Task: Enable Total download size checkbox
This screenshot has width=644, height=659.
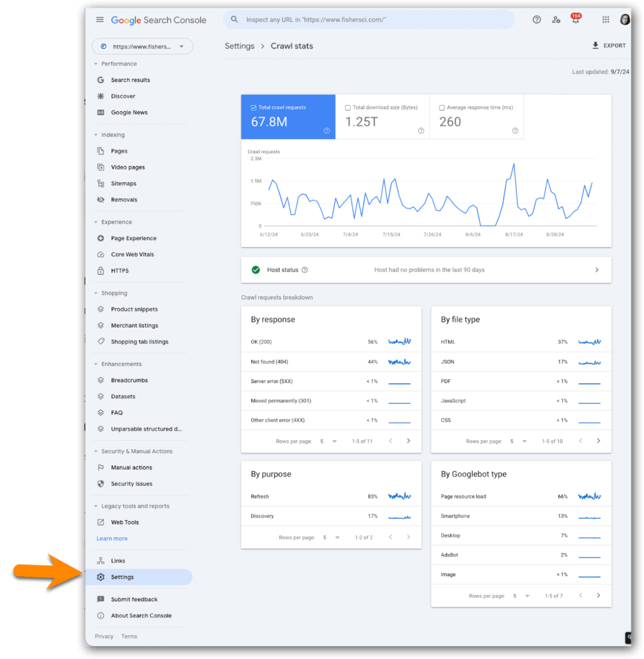Action: pos(348,107)
